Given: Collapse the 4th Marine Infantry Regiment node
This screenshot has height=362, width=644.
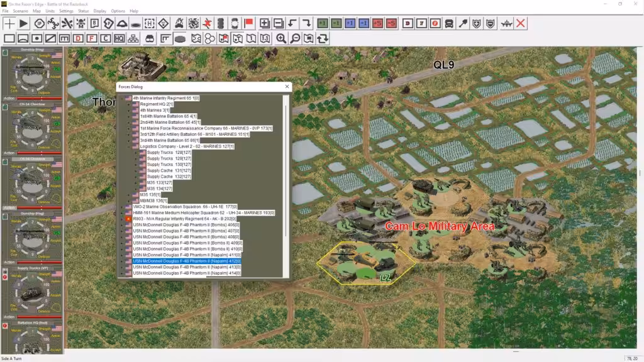Looking at the screenshot, I should tap(121, 98).
